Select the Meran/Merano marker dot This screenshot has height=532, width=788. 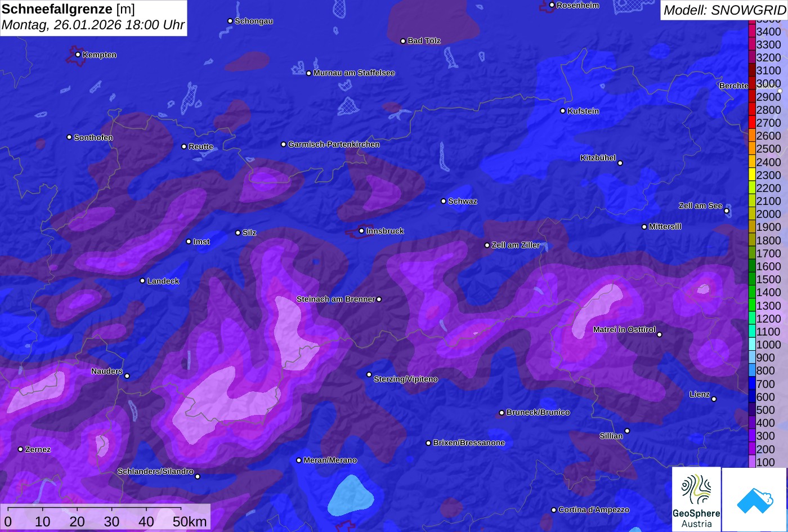(x=299, y=460)
